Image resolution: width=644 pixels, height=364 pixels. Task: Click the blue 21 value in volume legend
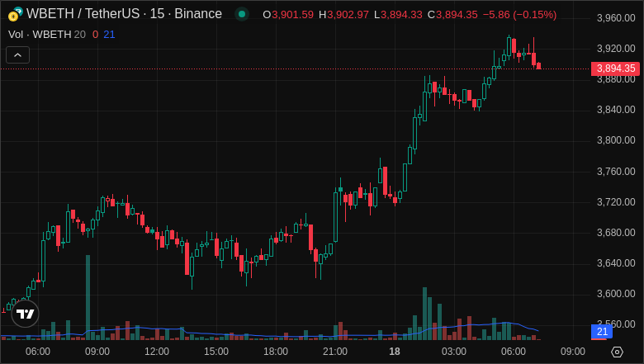tap(109, 35)
